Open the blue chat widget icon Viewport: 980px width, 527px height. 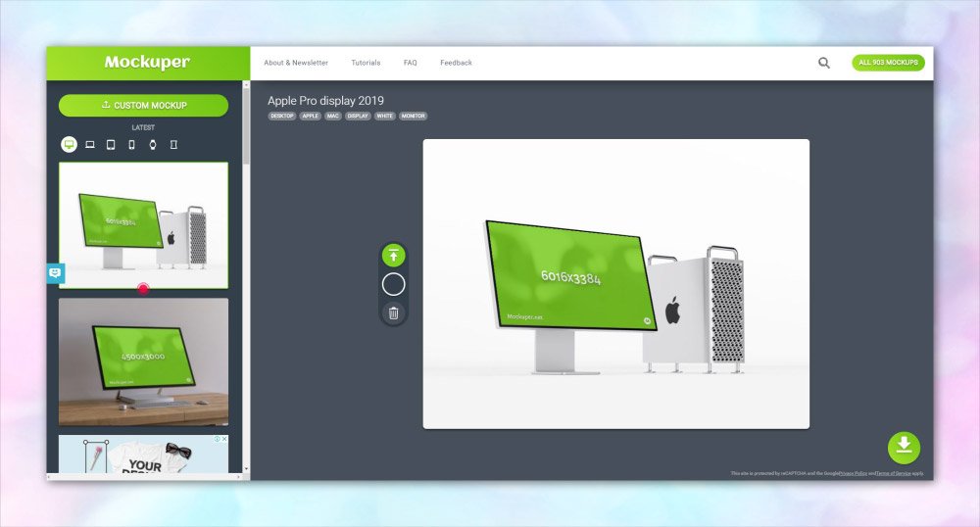56,273
